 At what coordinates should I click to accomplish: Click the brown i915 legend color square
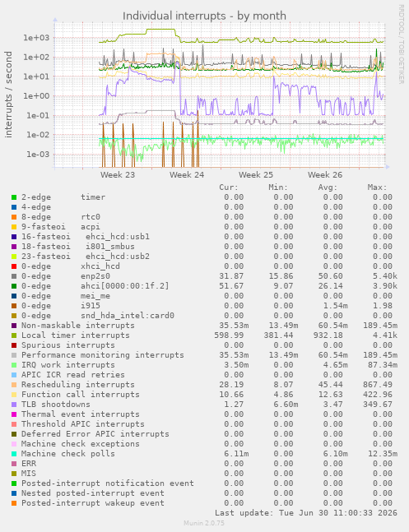[x=14, y=306]
